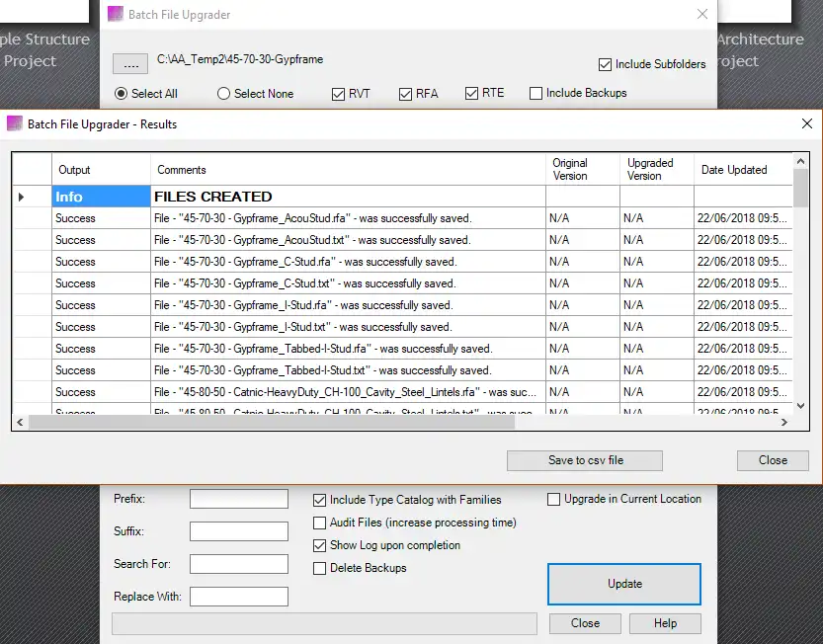Toggle the Include Subfolders checkbox

pyautogui.click(x=605, y=63)
